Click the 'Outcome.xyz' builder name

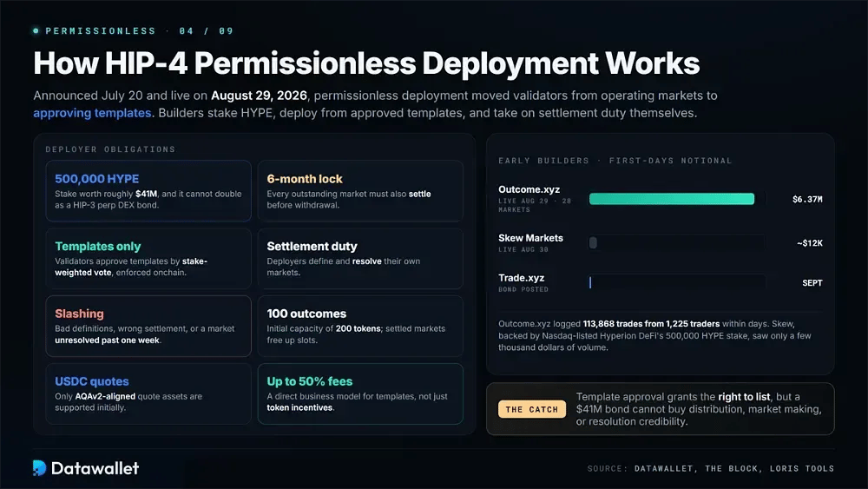pos(529,189)
